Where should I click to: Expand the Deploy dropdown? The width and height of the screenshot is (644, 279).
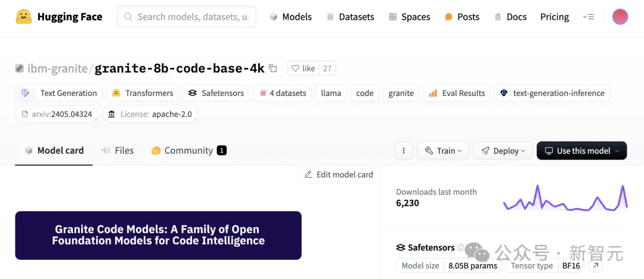point(503,151)
